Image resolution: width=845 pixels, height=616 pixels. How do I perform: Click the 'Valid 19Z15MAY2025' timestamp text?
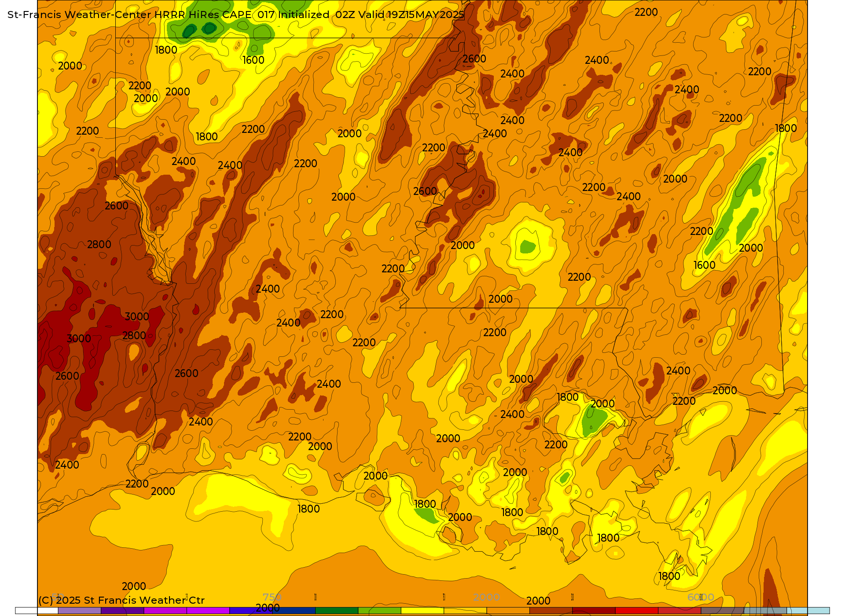[411, 15]
